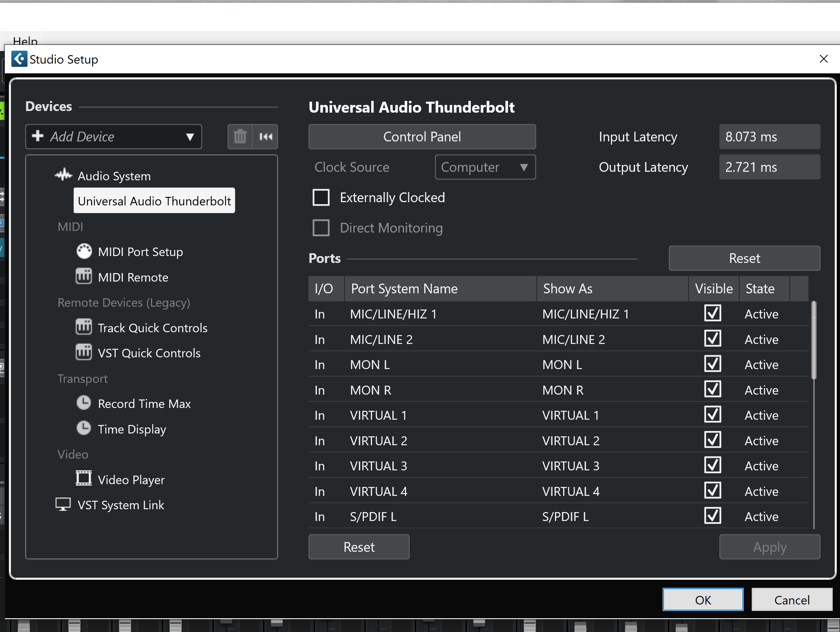
Task: Click the trash delete device icon
Action: pos(240,137)
